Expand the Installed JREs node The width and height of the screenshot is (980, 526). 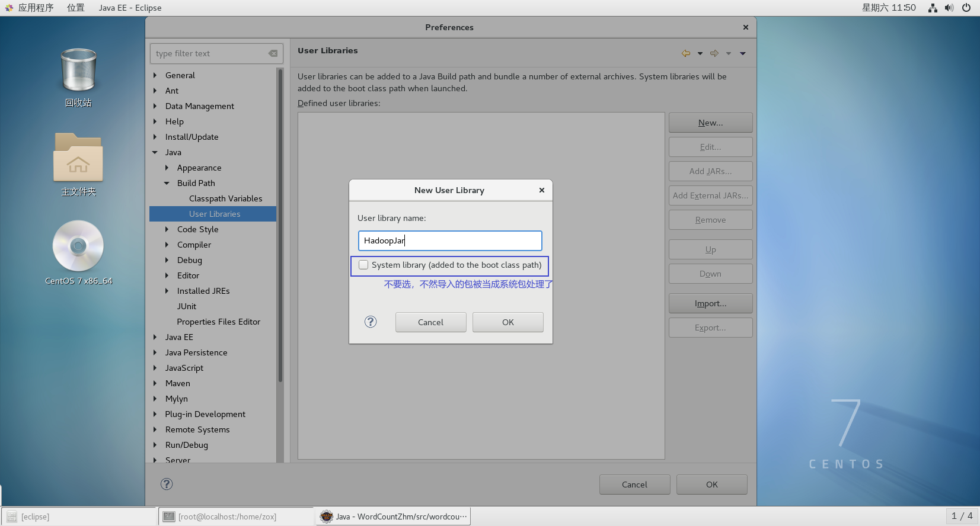coord(167,291)
